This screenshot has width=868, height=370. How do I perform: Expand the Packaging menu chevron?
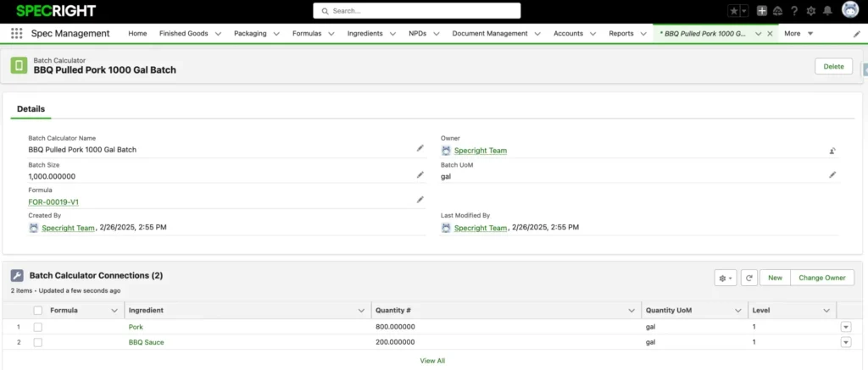276,34
